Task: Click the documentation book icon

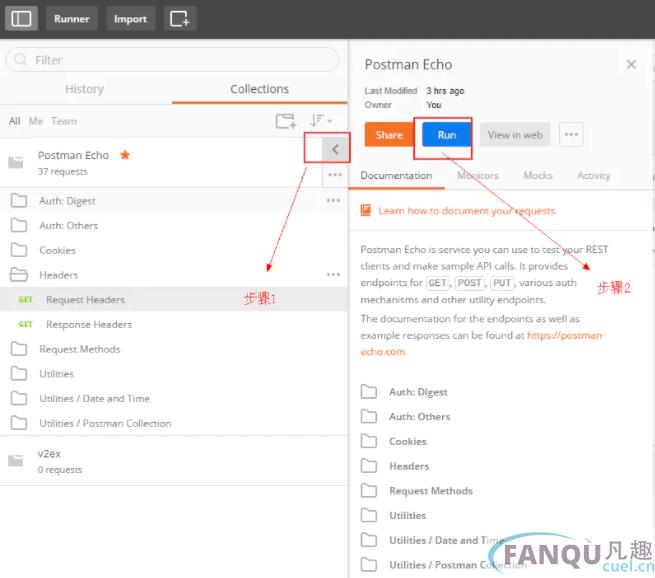Action: pos(366,210)
